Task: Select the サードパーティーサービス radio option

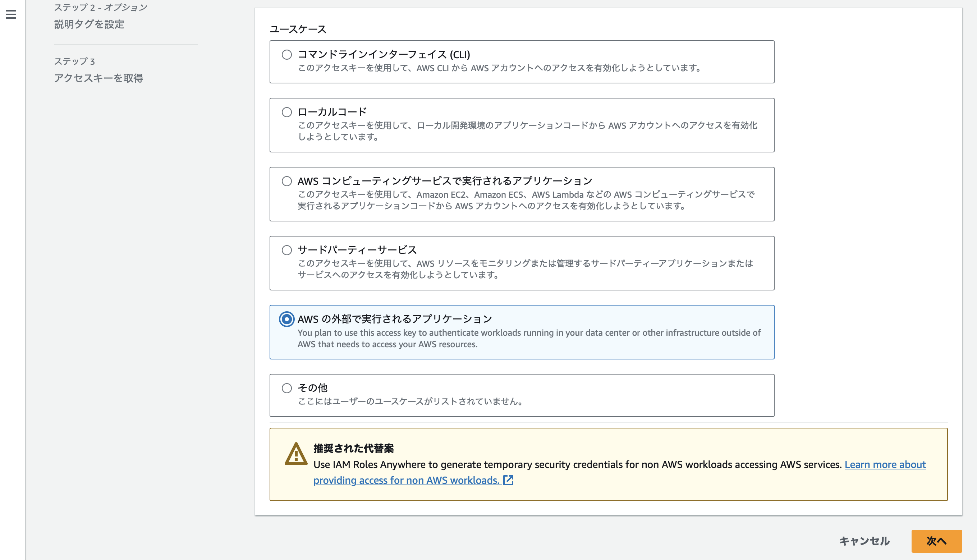Action: 286,250
